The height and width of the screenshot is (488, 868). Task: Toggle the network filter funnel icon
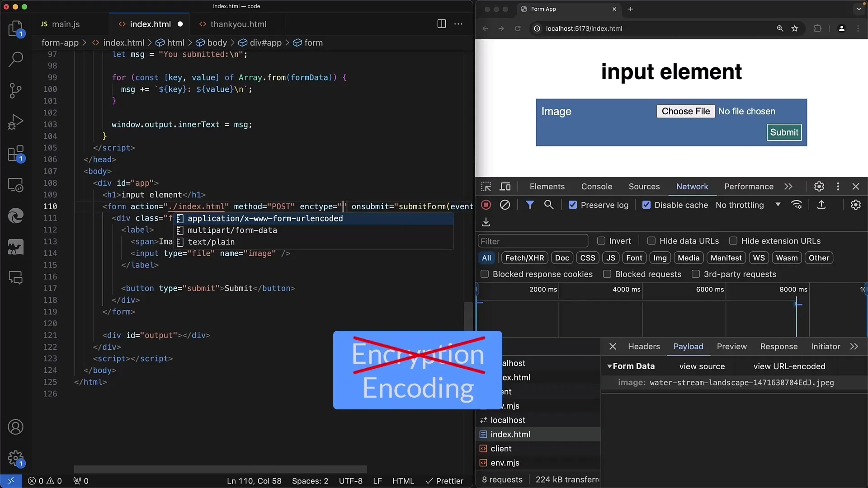point(530,205)
